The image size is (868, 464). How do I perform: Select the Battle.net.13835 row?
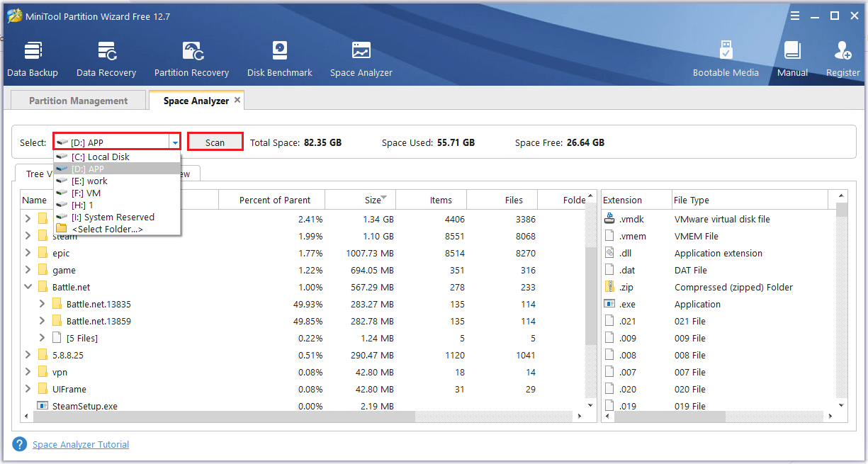tap(303, 304)
